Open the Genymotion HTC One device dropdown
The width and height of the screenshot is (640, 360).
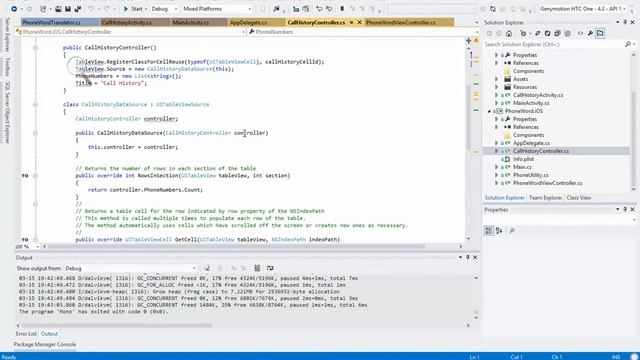point(584,9)
